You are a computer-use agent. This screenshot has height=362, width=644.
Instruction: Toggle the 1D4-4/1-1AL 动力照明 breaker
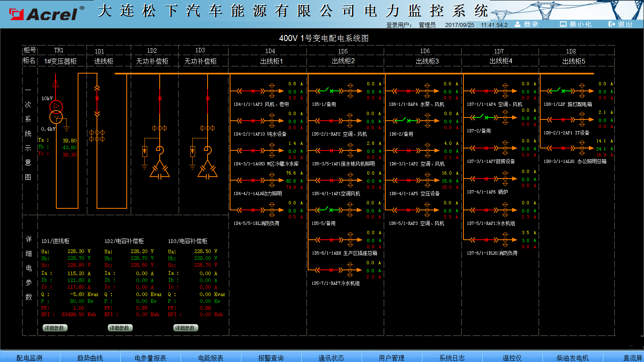click(253, 180)
